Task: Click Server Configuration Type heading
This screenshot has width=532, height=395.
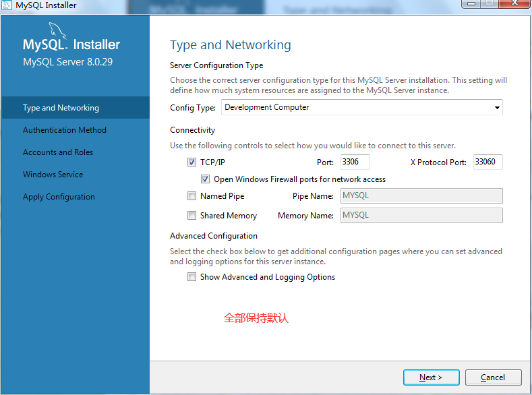Action: (216, 65)
